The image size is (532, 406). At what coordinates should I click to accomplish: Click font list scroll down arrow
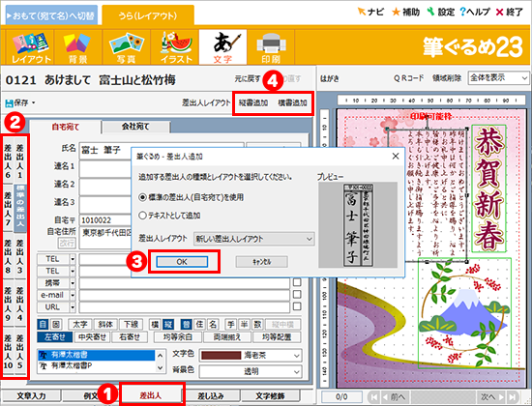(x=161, y=367)
